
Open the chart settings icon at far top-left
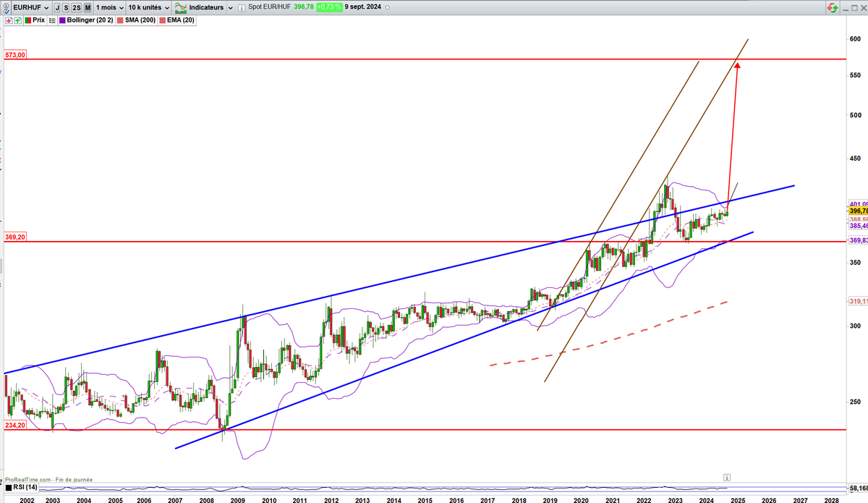[x=6, y=7]
